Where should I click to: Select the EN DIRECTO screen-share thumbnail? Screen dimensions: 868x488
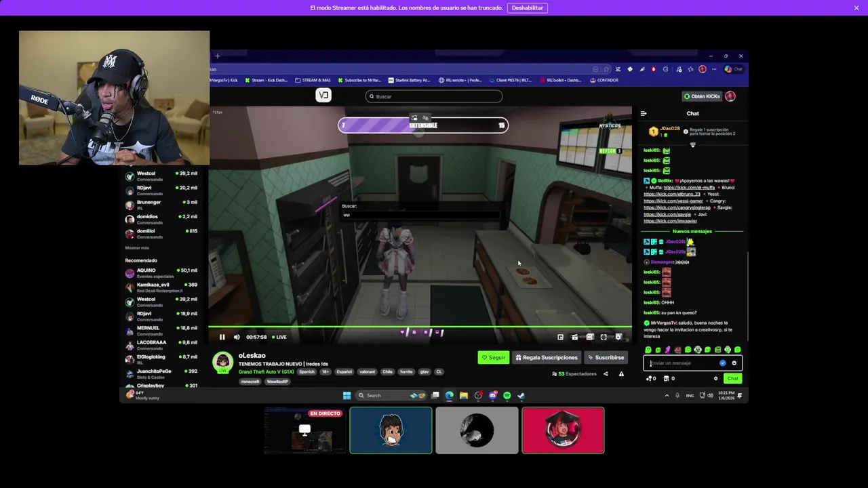[x=304, y=430]
